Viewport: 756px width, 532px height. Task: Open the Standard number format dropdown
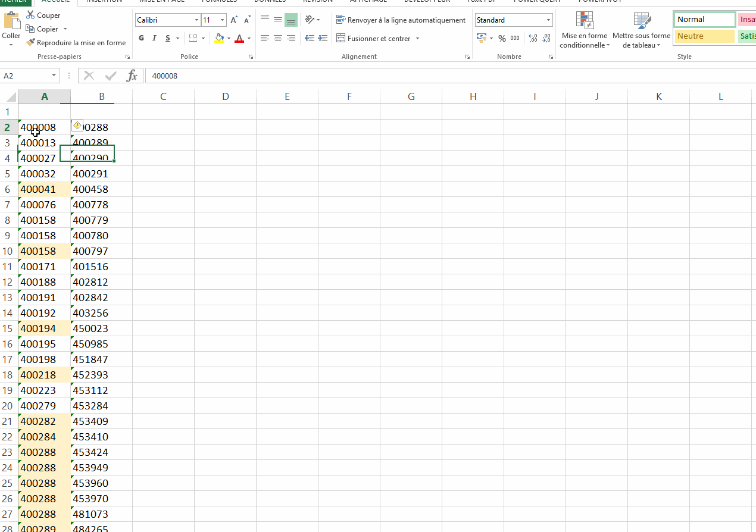coord(548,20)
